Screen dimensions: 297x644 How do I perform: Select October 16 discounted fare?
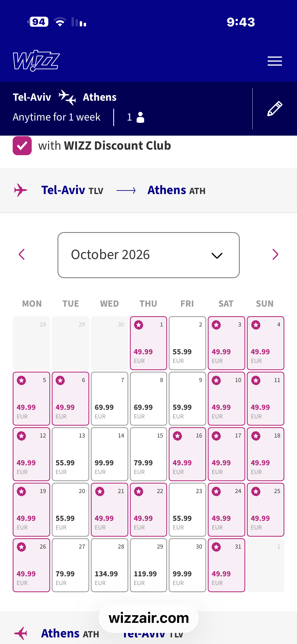pos(187,454)
